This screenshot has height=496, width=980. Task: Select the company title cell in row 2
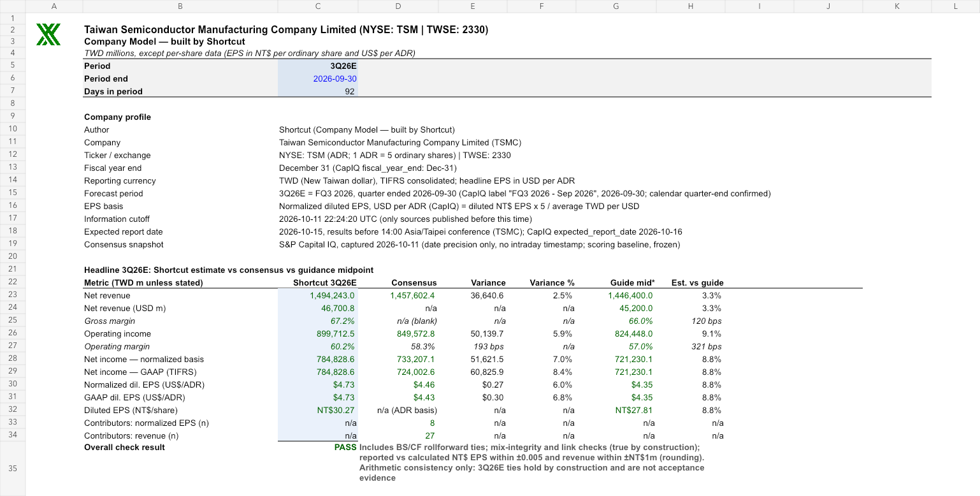pyautogui.click(x=286, y=29)
